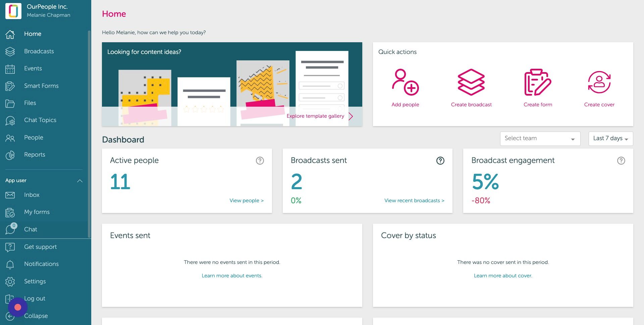Select the Events calendar icon in the sidebar
The image size is (644, 325).
[x=10, y=68]
